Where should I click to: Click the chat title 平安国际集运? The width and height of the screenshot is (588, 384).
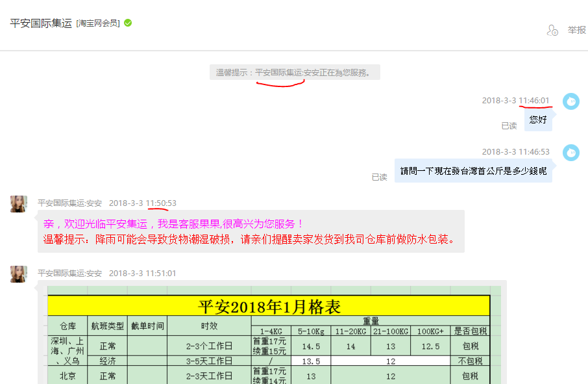point(41,23)
